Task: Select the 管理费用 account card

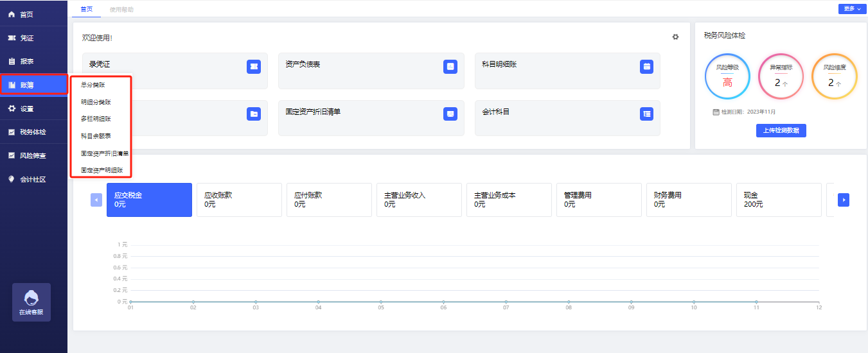Action: 599,200
